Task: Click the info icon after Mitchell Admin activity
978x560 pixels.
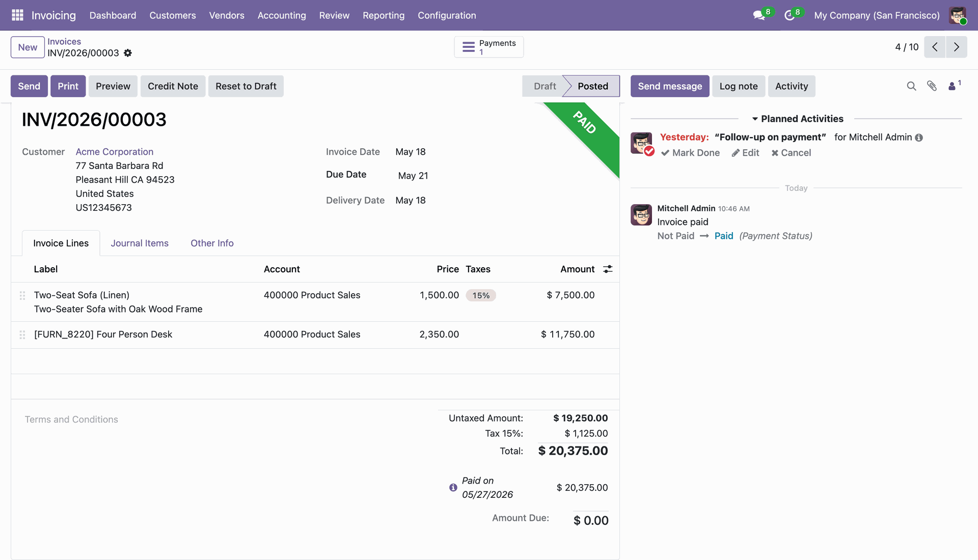Action: tap(919, 137)
